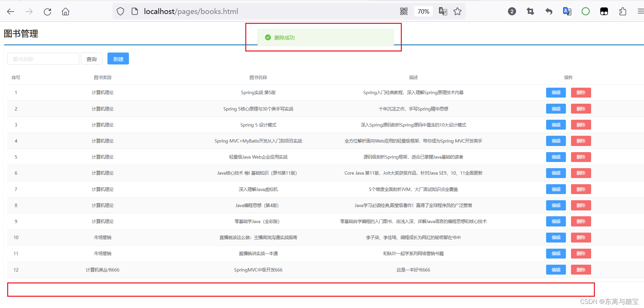Delete the Spring 5核心原理 row
This screenshot has height=308, width=644.
(x=581, y=109)
